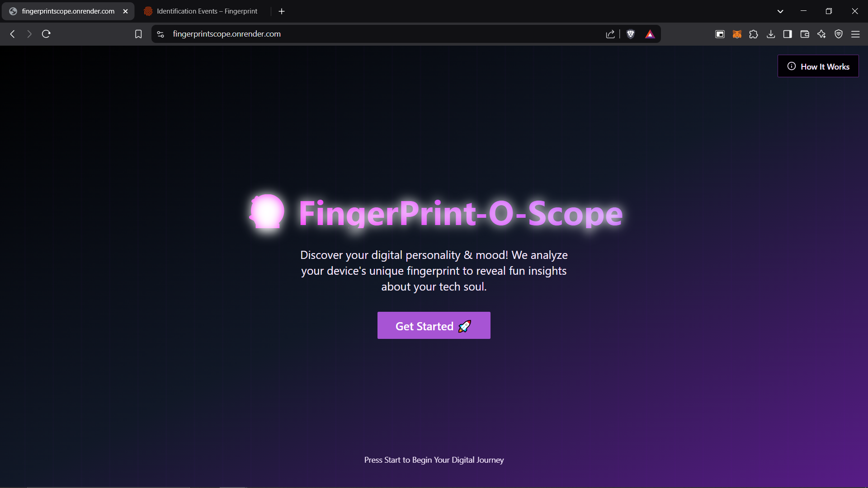
Task: Bookmark this page with bookmark icon
Action: [138, 34]
